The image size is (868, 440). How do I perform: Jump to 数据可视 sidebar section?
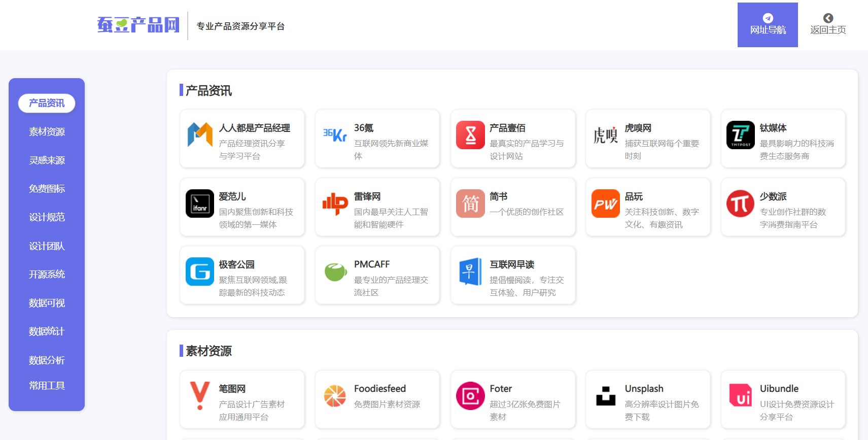(x=47, y=303)
